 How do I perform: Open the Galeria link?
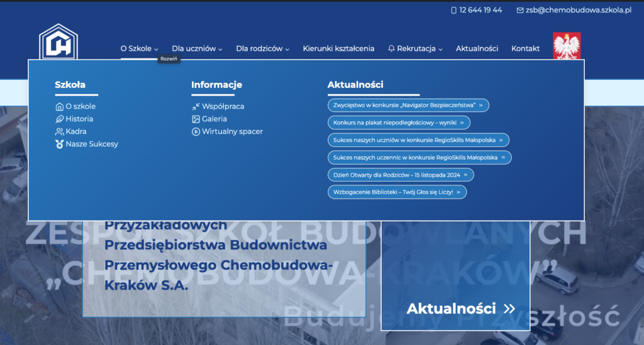click(x=214, y=119)
